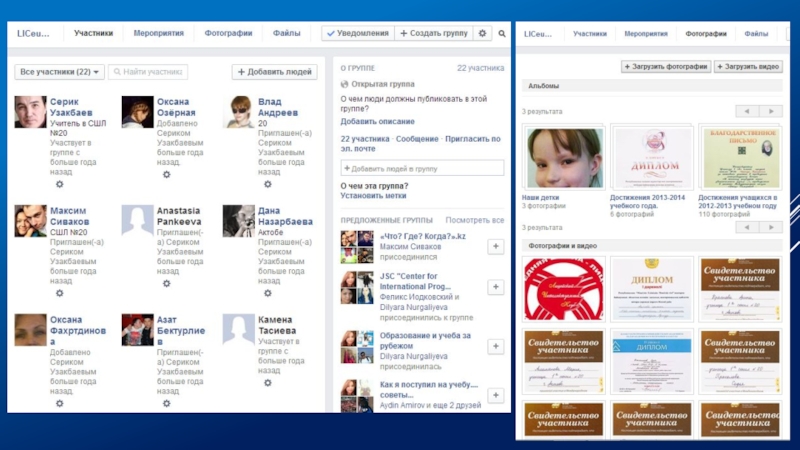The width and height of the screenshot is (800, 450).
Task: Go to previous albums page arrow
Action: click(746, 111)
